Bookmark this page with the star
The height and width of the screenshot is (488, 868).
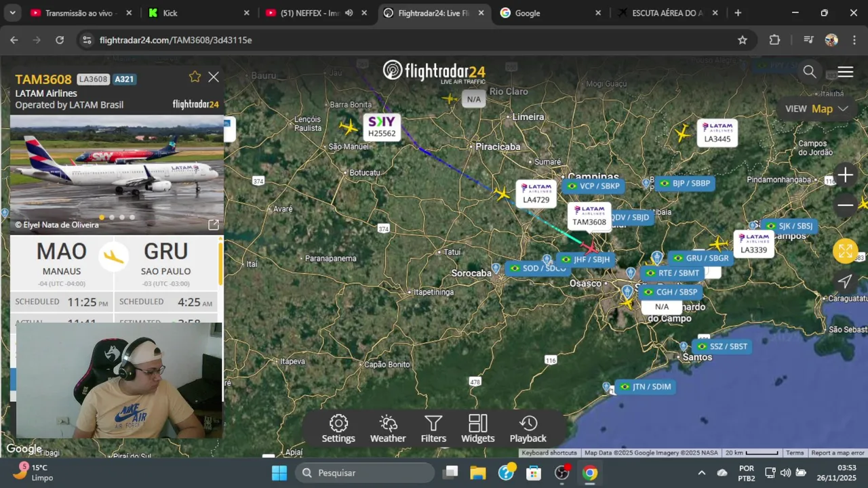tap(743, 40)
